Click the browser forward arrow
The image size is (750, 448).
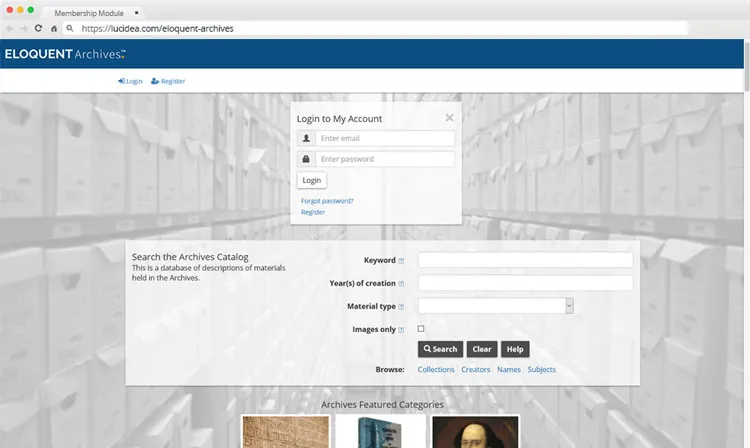point(24,29)
